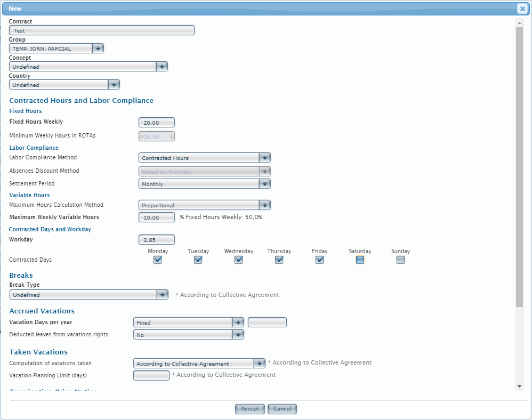Viewport: 532px width, 420px height.
Task: Check the Sunday contracted day box
Action: click(400, 260)
